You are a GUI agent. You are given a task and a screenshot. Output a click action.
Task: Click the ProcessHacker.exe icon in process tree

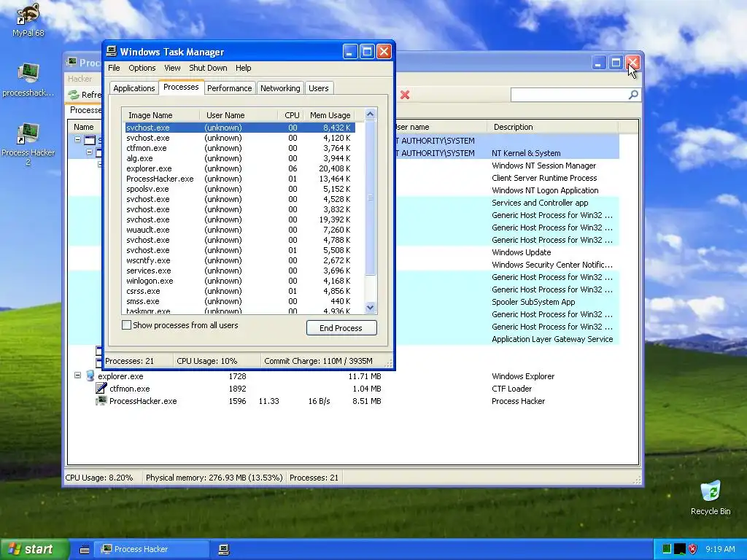[x=101, y=401]
